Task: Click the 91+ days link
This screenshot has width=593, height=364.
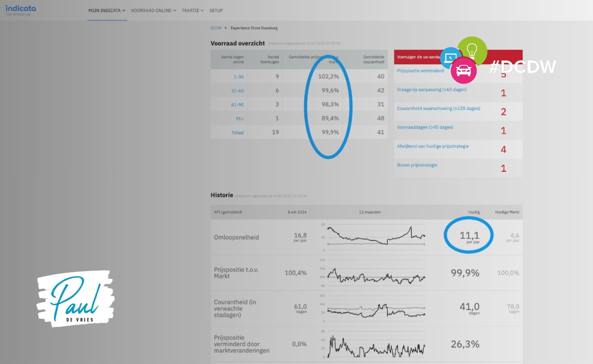Action: [x=239, y=119]
